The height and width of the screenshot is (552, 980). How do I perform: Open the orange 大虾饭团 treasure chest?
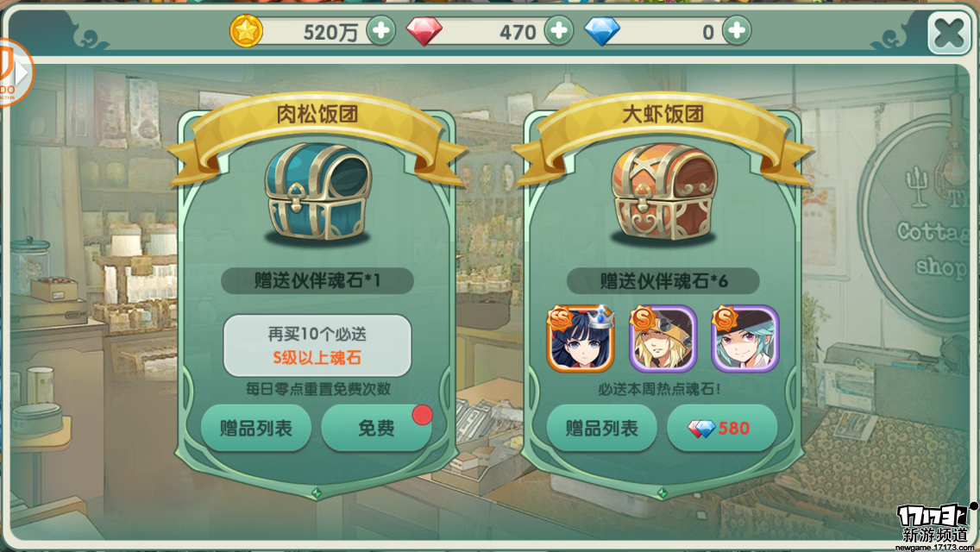[x=663, y=192]
